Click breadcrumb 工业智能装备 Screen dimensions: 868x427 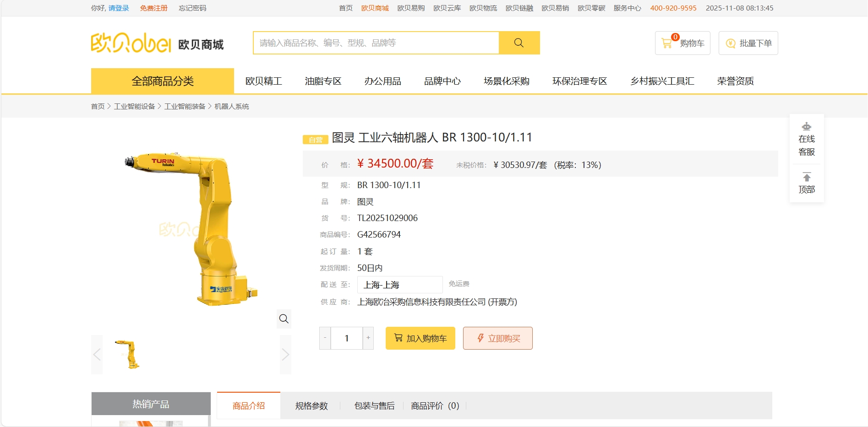(x=185, y=106)
